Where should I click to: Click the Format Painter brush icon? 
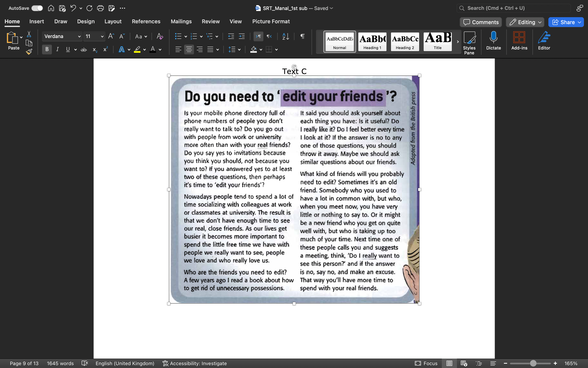[x=29, y=52]
